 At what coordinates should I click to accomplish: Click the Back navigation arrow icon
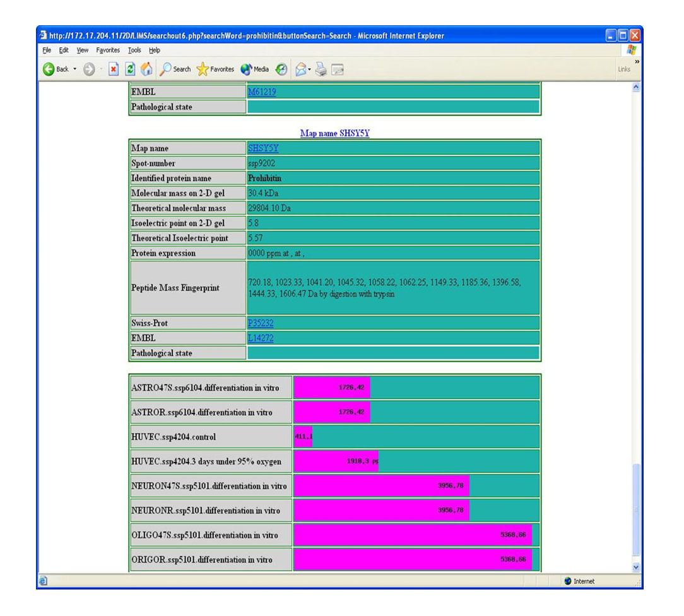49,69
